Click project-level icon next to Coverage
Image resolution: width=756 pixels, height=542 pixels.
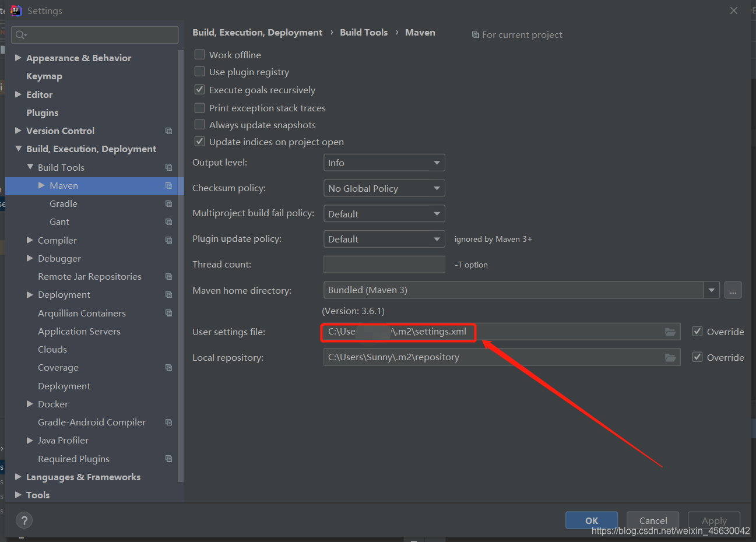coord(168,368)
